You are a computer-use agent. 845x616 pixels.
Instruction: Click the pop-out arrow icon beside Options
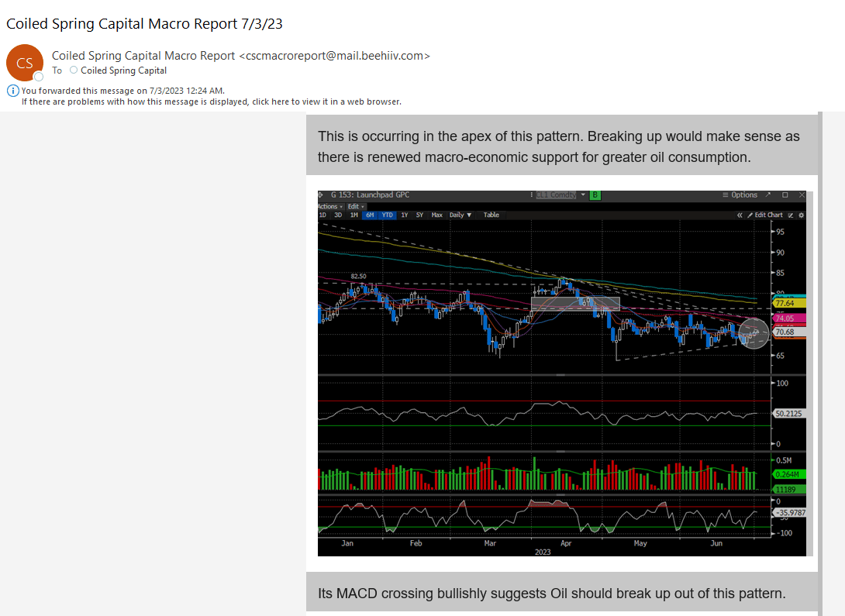(x=768, y=195)
